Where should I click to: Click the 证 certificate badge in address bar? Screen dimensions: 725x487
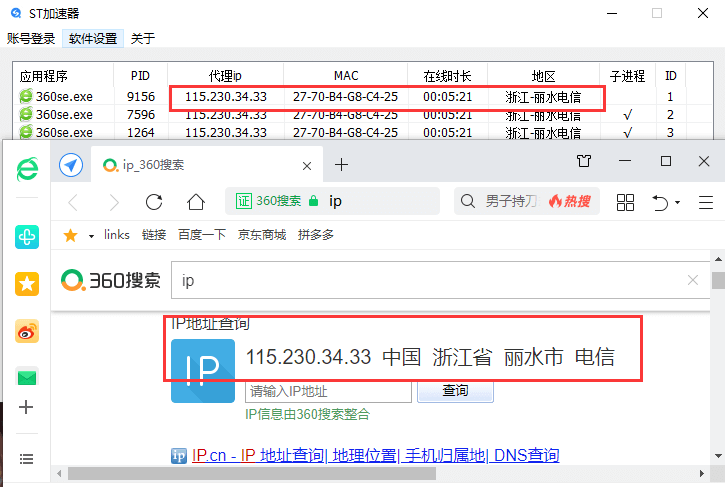[x=244, y=201]
